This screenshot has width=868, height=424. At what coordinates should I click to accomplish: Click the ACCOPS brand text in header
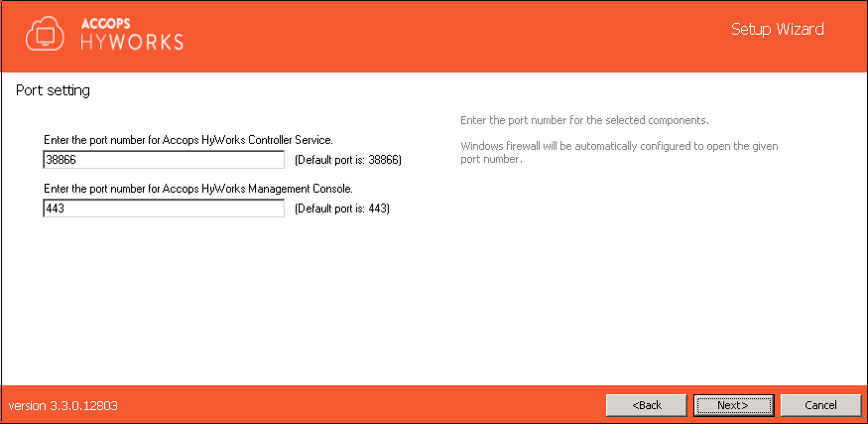pos(106,23)
